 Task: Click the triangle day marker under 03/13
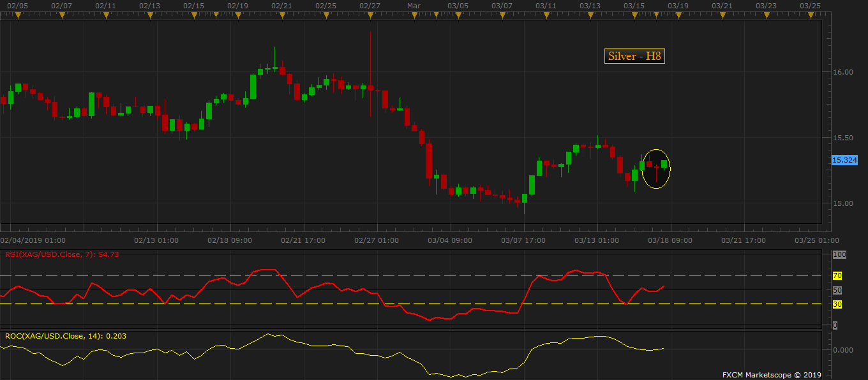tap(590, 16)
